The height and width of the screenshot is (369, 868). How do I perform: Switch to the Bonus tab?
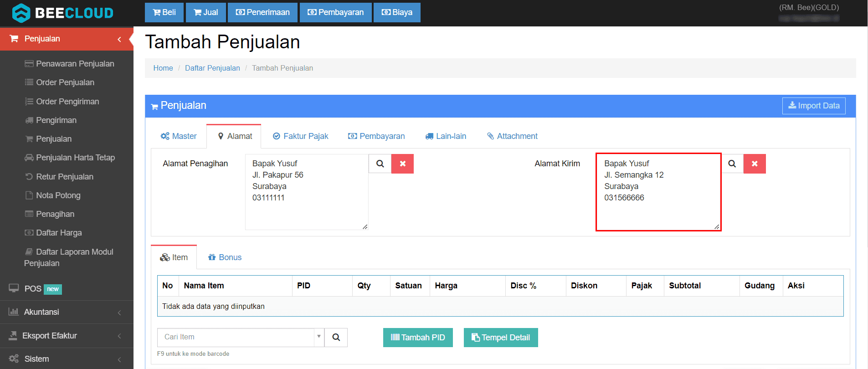[x=225, y=257]
